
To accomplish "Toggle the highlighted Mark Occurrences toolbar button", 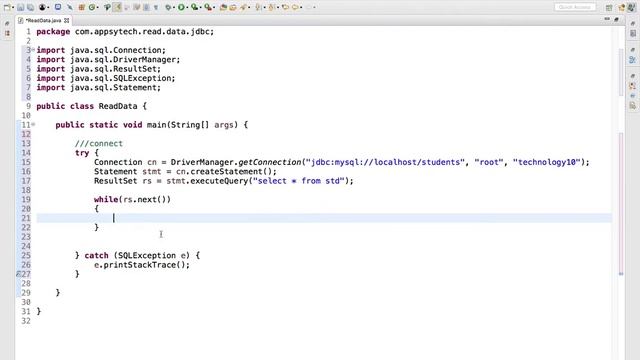I will point(117,7).
